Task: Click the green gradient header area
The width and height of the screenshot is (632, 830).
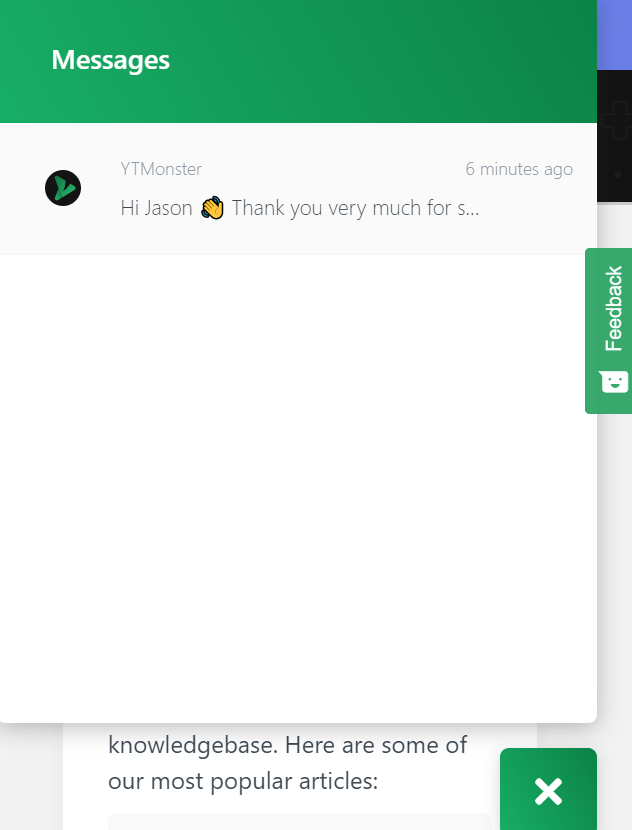Action: point(299,61)
